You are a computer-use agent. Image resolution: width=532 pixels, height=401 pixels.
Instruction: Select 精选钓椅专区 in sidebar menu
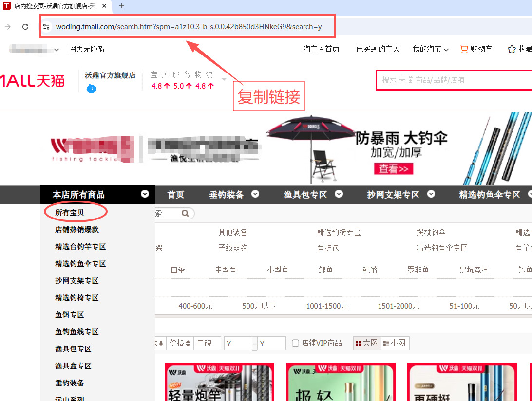(x=76, y=298)
